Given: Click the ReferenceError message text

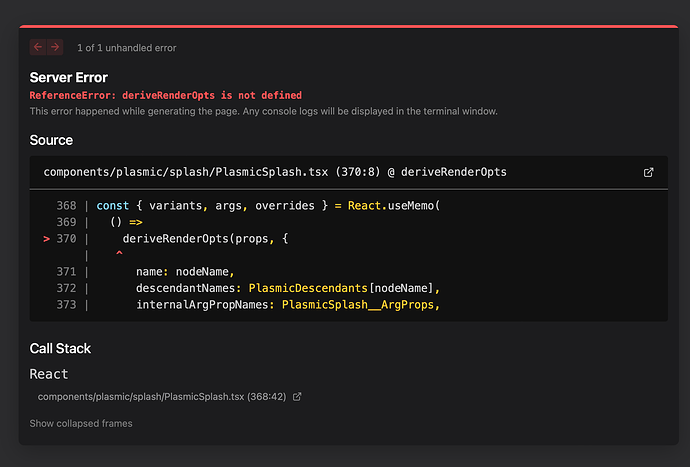Looking at the screenshot, I should click(165, 95).
